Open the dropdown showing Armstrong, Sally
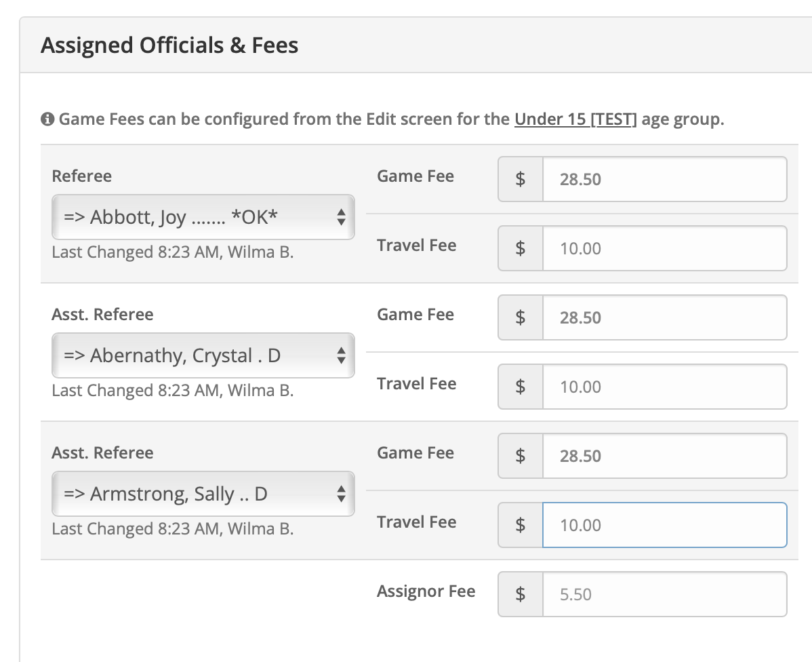Viewport: 812px width, 662px height. [x=203, y=494]
